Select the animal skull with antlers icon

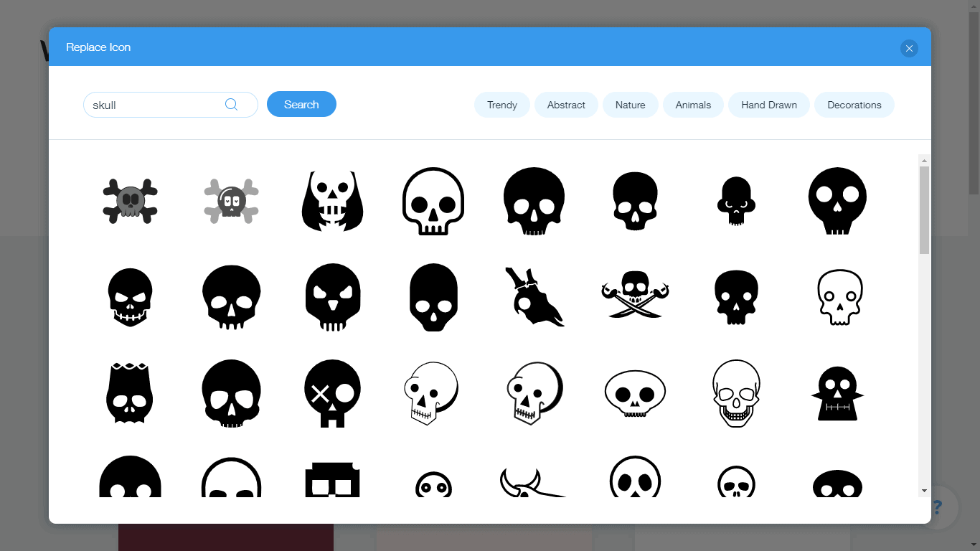pyautogui.click(x=534, y=297)
